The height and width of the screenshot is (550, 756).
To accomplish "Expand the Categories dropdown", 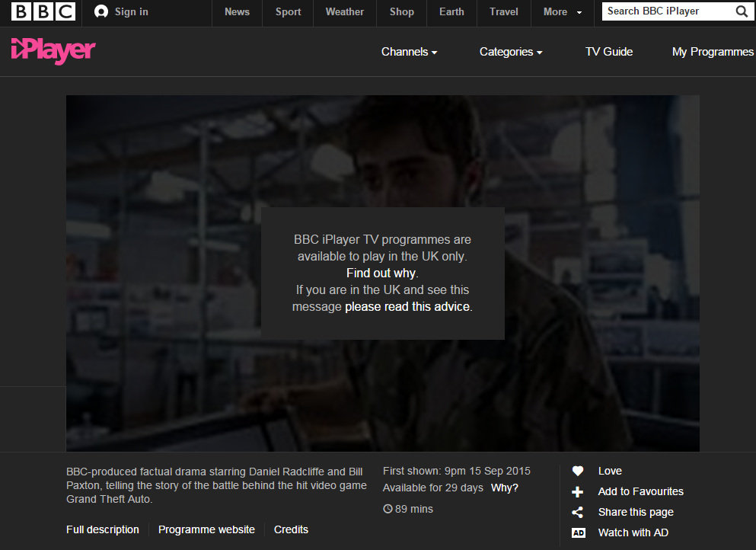I will pos(511,52).
